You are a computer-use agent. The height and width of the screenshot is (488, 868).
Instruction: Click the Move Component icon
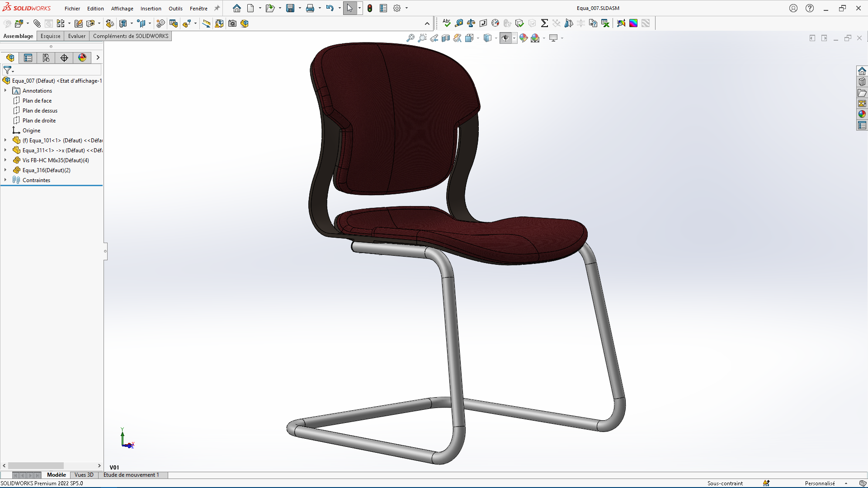[90, 23]
